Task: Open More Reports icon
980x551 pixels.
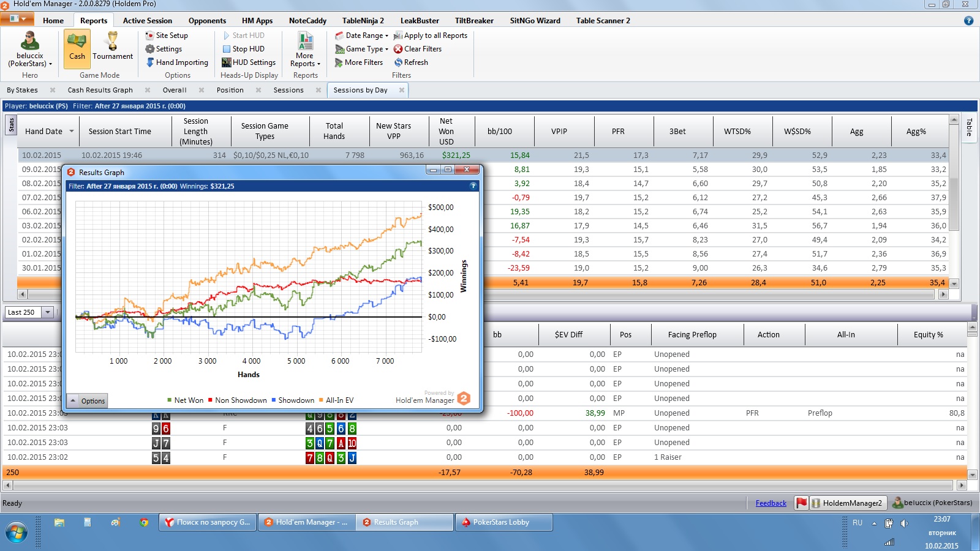Action: [x=305, y=41]
